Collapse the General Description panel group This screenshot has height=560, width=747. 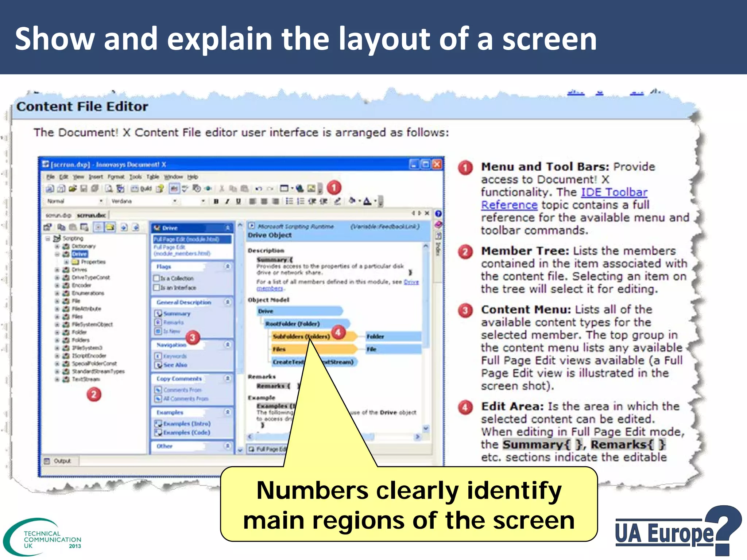(228, 302)
